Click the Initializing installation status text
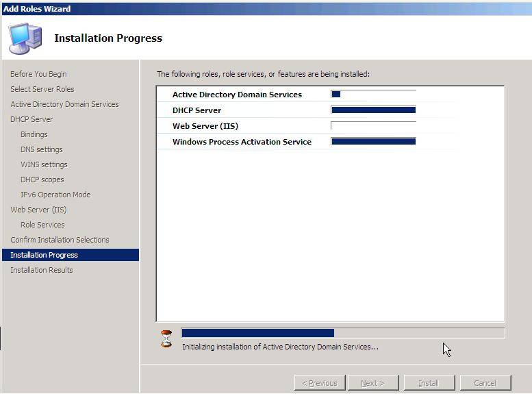532x394 pixels. pos(280,347)
